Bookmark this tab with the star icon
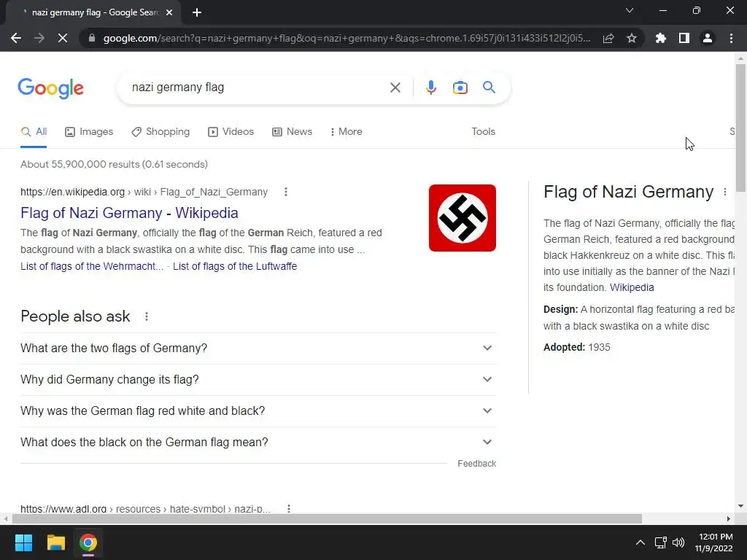 [632, 38]
